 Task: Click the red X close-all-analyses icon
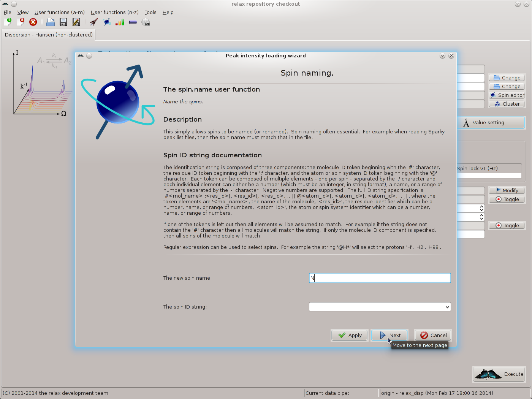[33, 22]
